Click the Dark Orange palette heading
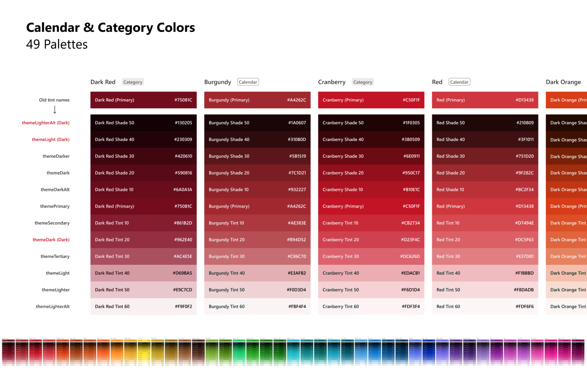Image resolution: width=587 pixels, height=392 pixels. click(x=563, y=82)
